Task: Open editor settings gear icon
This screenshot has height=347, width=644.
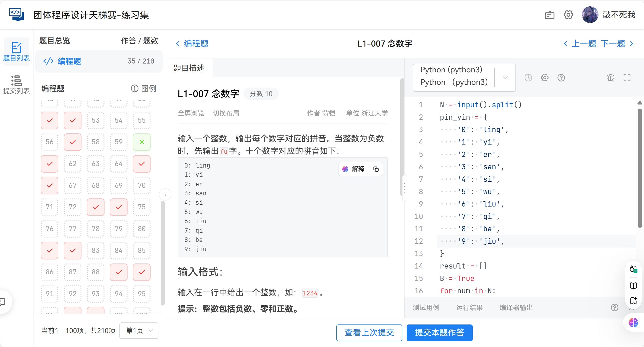Action: pyautogui.click(x=545, y=78)
